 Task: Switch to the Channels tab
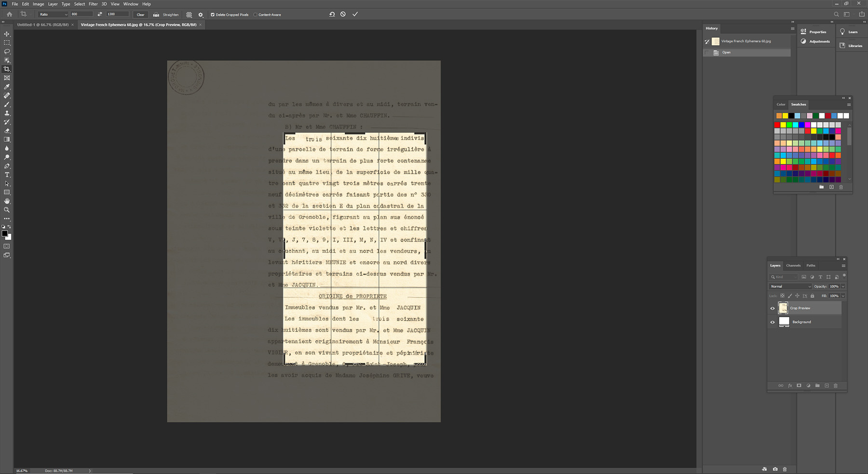pyautogui.click(x=793, y=266)
